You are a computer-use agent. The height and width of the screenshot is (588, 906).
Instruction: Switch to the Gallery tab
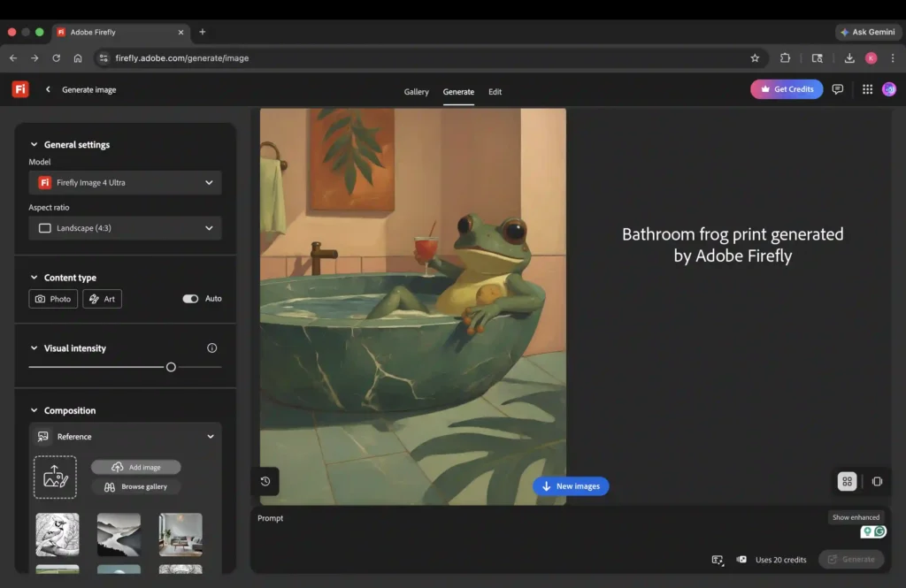416,92
